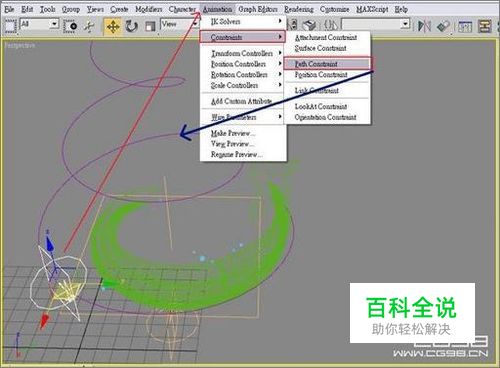Select Attachment Constraint
The height and width of the screenshot is (368, 500).
tap(327, 38)
